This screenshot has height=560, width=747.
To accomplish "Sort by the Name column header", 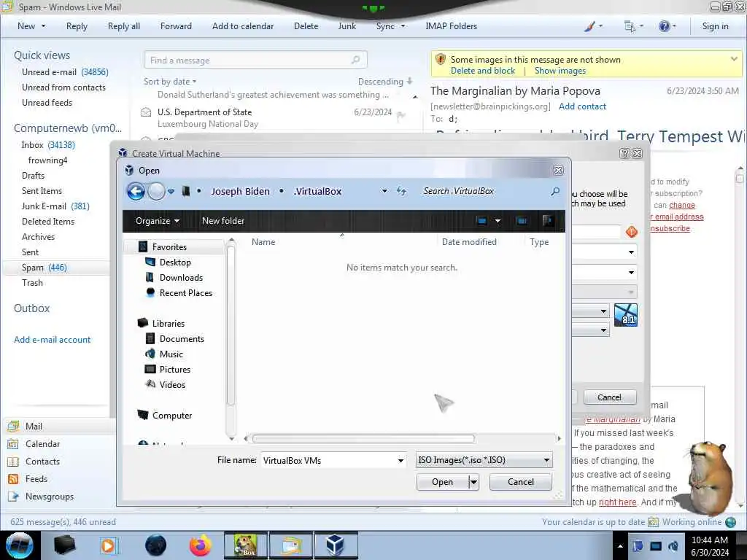I will click(263, 242).
